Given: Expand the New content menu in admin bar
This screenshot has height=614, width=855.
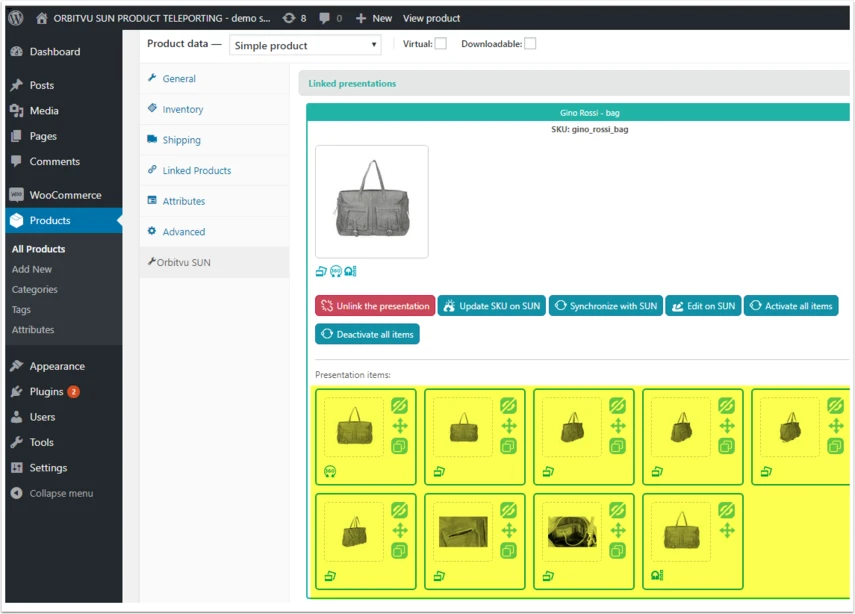Looking at the screenshot, I should click(374, 18).
